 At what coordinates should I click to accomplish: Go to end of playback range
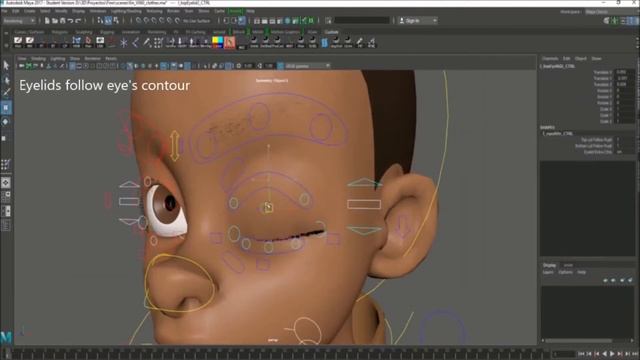(634, 353)
